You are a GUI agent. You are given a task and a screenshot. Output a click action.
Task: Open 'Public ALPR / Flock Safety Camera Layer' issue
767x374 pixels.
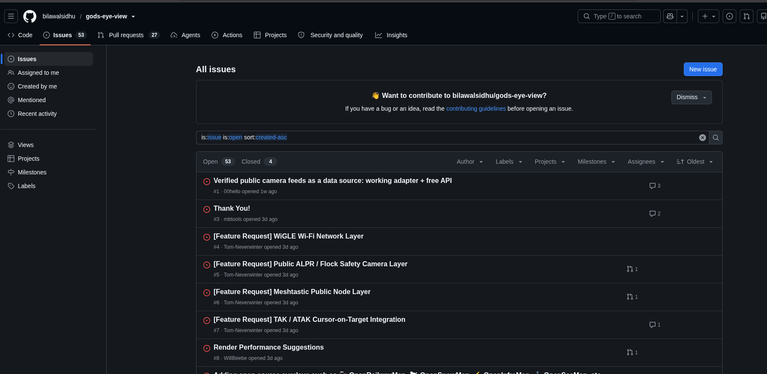[311, 264]
